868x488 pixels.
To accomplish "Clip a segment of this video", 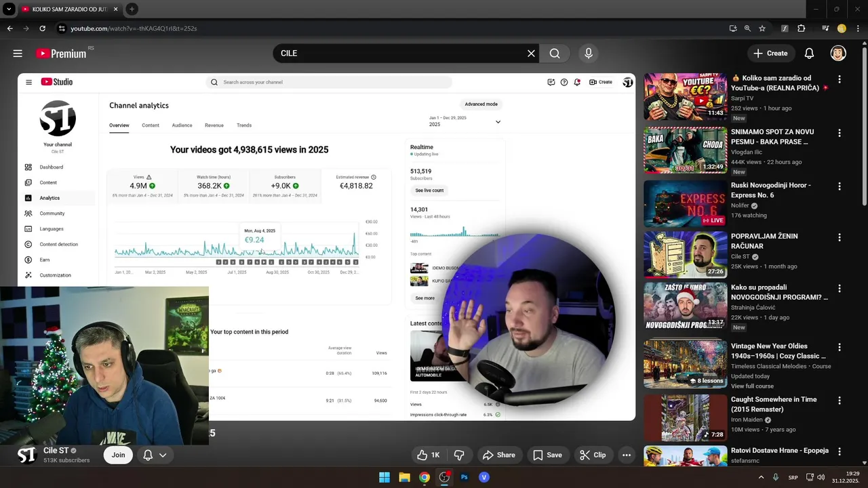I will point(592,455).
